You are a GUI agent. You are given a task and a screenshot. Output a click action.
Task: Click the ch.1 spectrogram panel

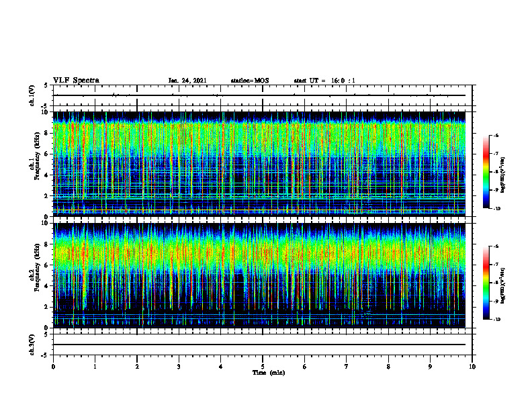point(259,164)
